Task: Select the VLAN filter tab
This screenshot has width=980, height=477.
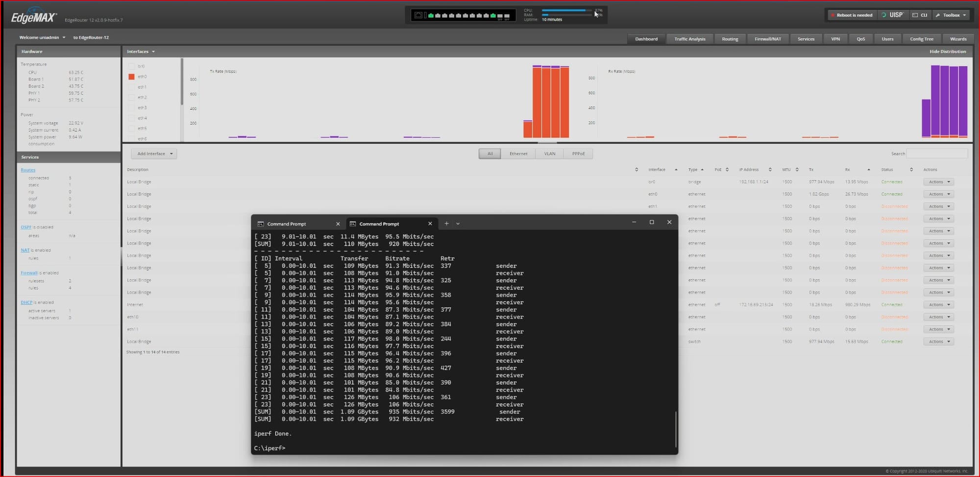Action: coord(549,153)
